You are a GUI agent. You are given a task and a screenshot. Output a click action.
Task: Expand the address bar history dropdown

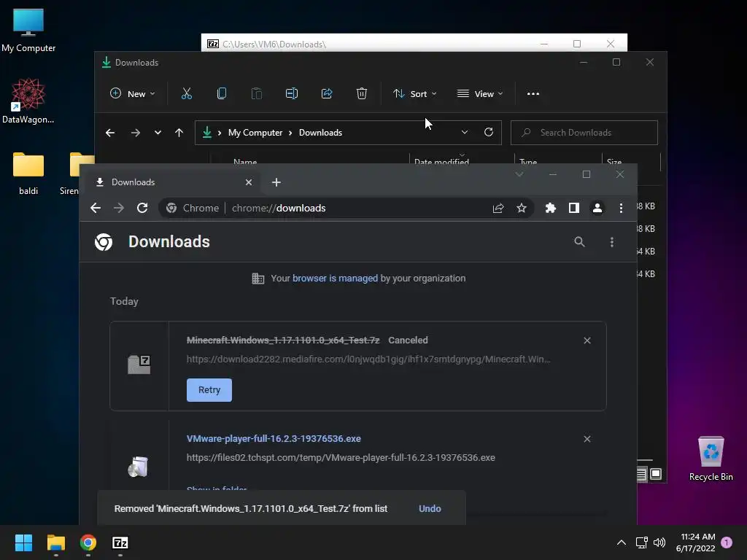pos(465,133)
